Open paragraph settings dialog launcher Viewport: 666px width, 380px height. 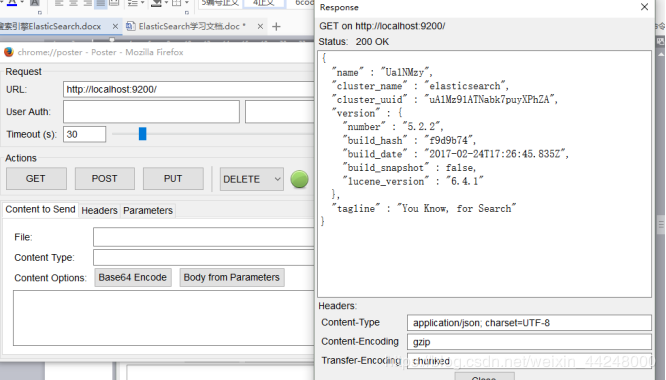click(x=186, y=13)
